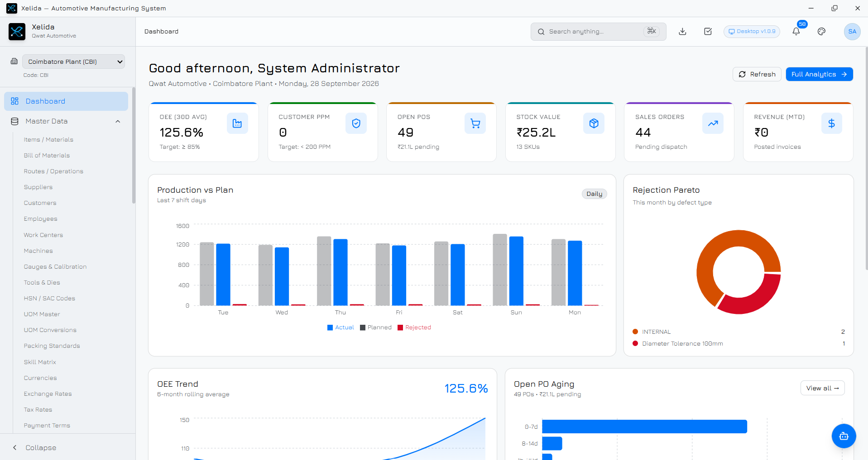This screenshot has width=868, height=460.
Task: Click the 125.6% OEE Trend value
Action: [x=466, y=389]
